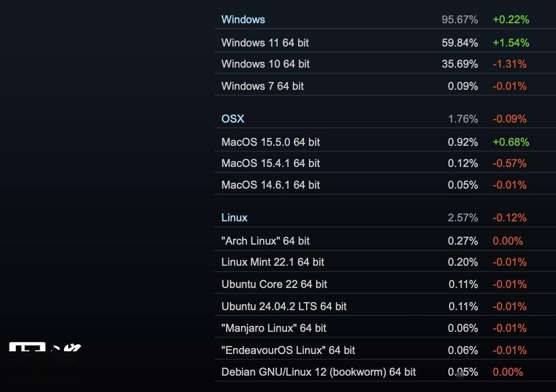The width and height of the screenshot is (556, 392).
Task: Select the 0.11% share for Ubuntu Core 22
Action: [x=463, y=284]
